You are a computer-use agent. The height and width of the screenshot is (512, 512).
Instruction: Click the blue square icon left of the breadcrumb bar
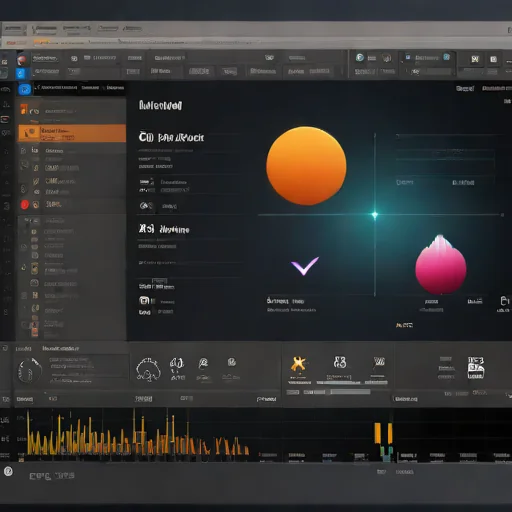[x=25, y=89]
